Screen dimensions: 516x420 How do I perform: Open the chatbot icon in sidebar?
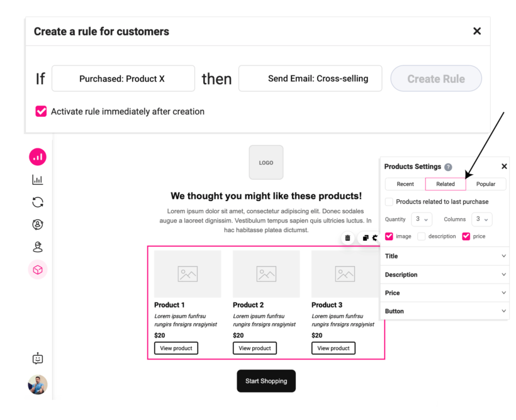pos(38,358)
